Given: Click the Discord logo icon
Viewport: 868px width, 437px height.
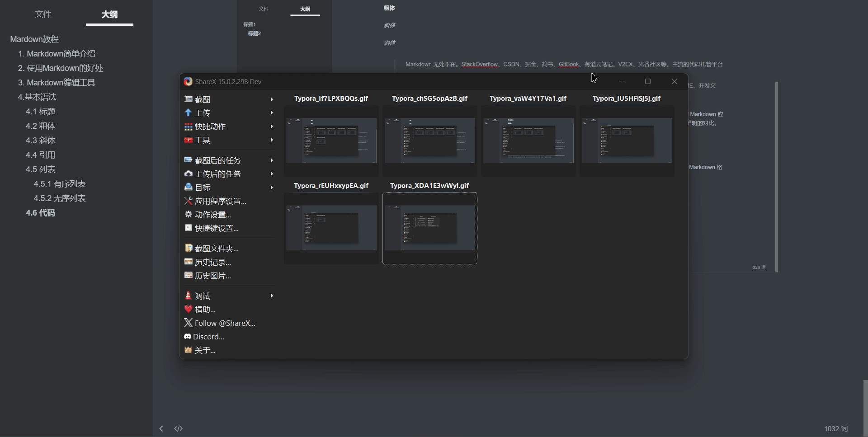Looking at the screenshot, I should point(188,336).
